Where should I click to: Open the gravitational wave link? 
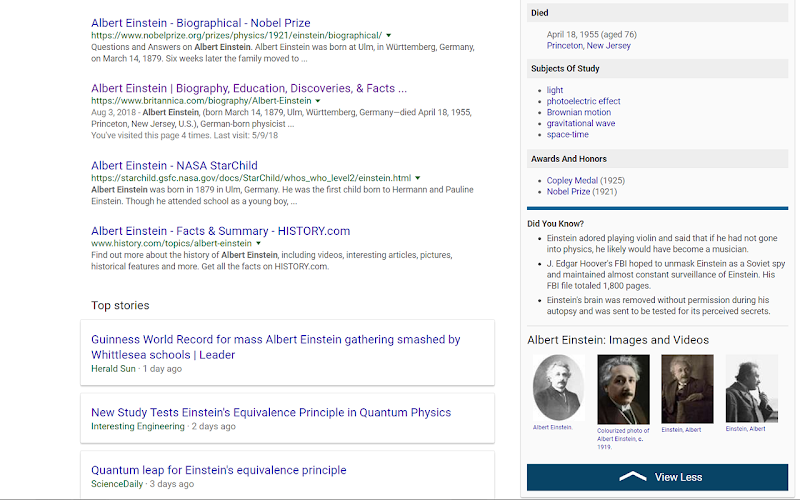pyautogui.click(x=581, y=123)
